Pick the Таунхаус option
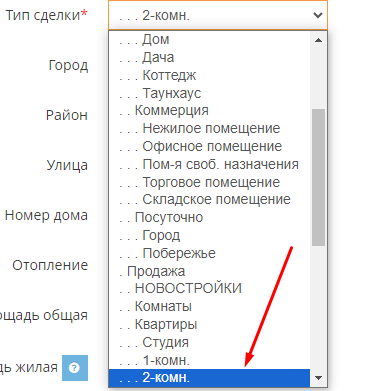Image resolution: width=368 pixels, height=391 pixels. 209,93
